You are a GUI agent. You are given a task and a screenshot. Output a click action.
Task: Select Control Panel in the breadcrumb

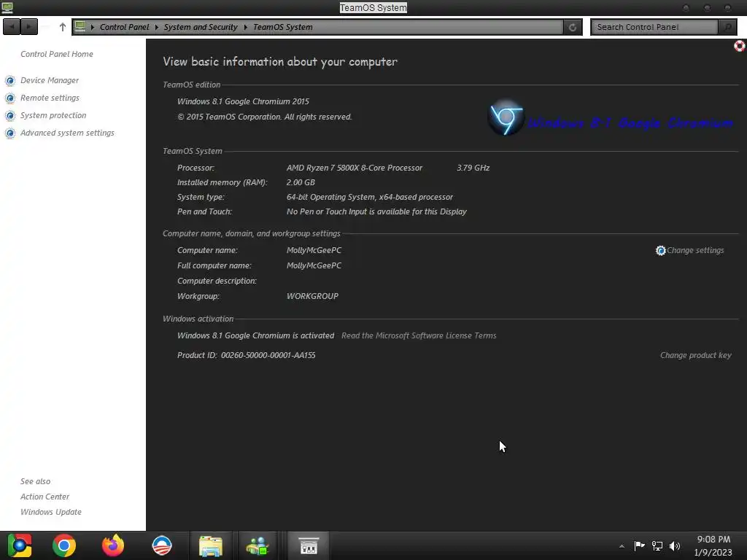point(124,27)
